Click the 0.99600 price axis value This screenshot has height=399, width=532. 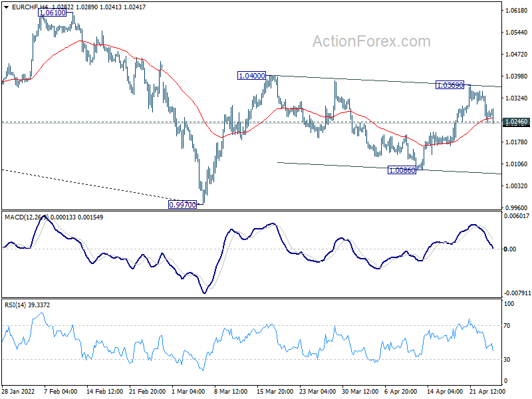click(x=517, y=207)
